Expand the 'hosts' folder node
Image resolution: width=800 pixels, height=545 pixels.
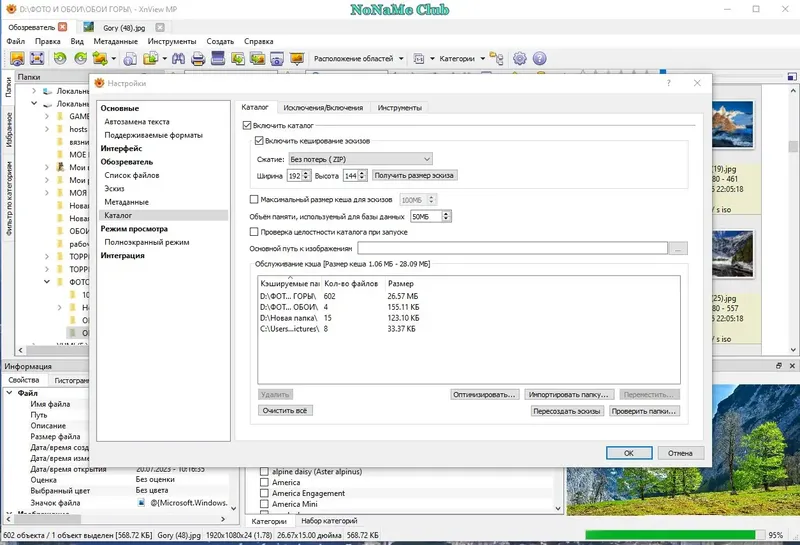click(x=47, y=129)
